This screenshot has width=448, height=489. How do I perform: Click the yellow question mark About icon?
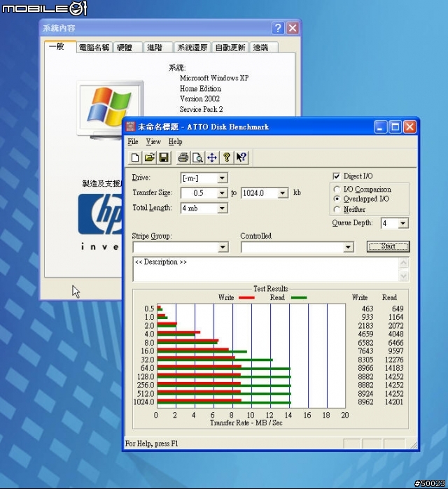[x=227, y=157]
